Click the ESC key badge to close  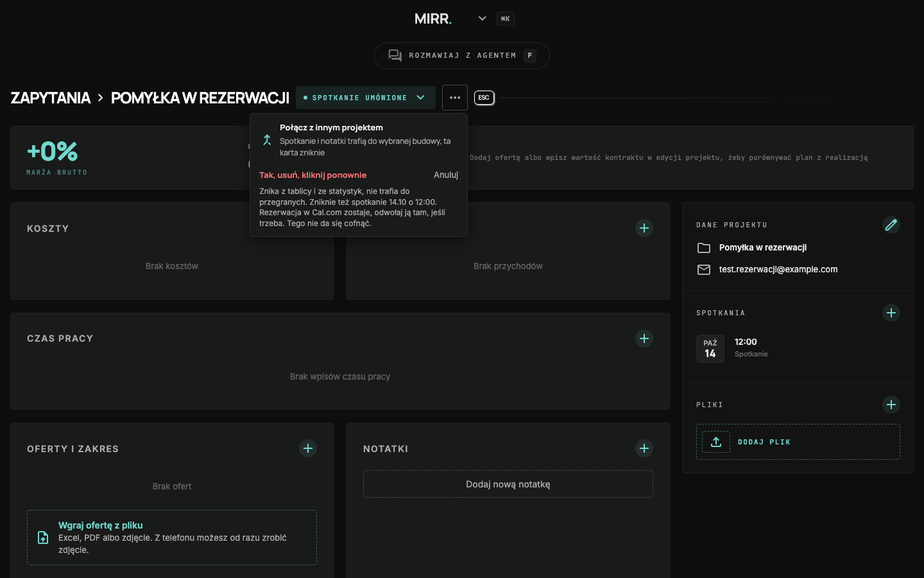484,98
